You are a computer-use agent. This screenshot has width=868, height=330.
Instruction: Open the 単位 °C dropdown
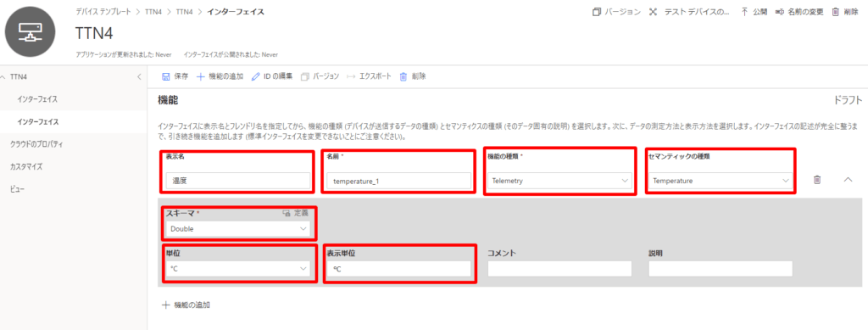coord(238,269)
